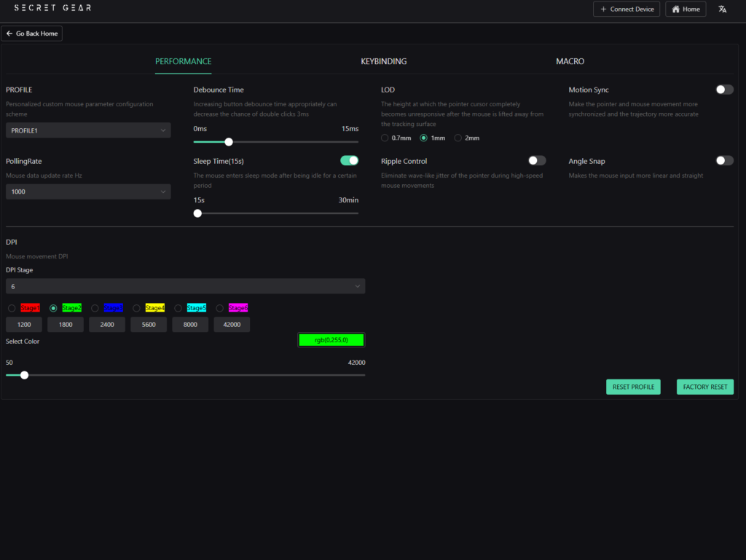The width and height of the screenshot is (746, 560).
Task: Click the green rgb(0,255,0) color swatch
Action: (x=331, y=340)
